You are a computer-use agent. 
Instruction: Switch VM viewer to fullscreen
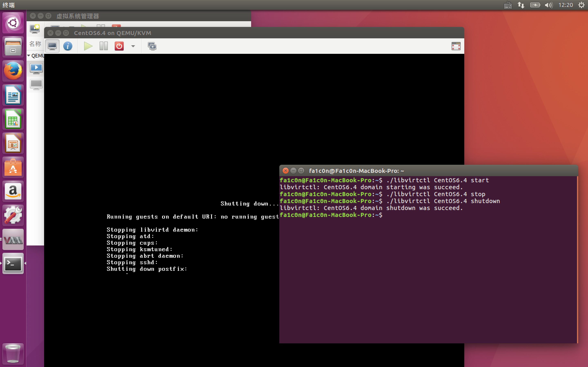click(x=456, y=46)
